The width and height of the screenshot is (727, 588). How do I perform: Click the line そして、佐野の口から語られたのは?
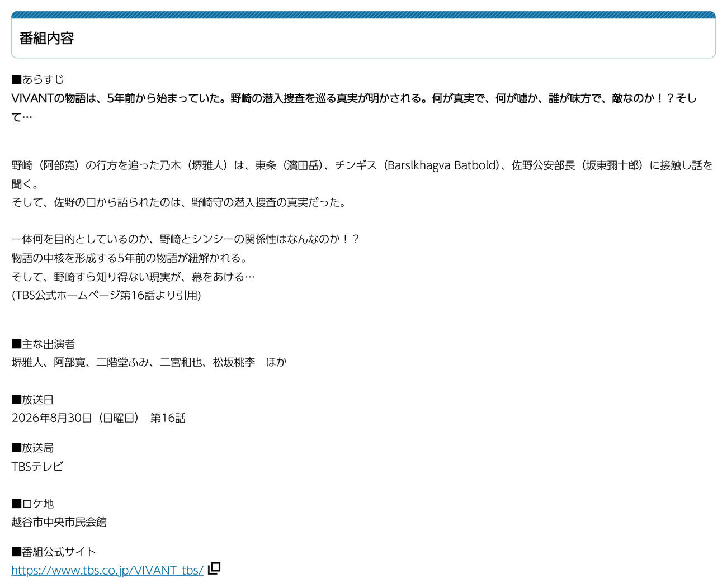(179, 202)
